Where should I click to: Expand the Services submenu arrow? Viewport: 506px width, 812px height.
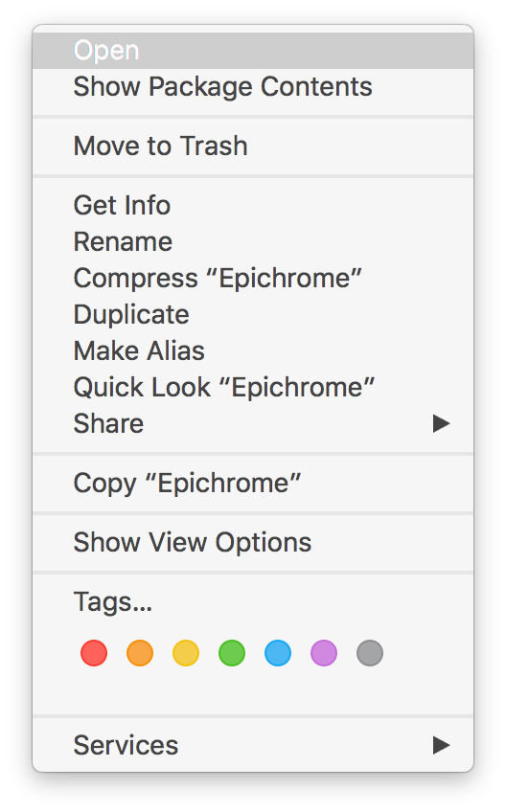click(x=441, y=745)
